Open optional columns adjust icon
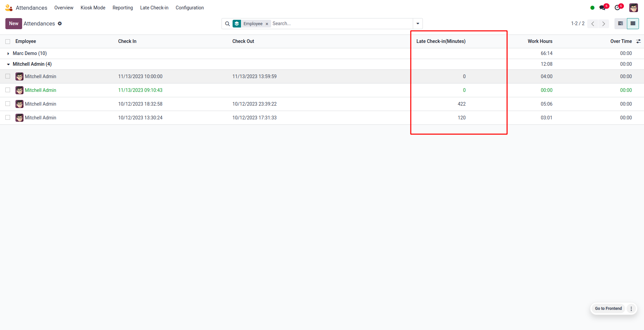Image resolution: width=644 pixels, height=330 pixels. point(638,41)
